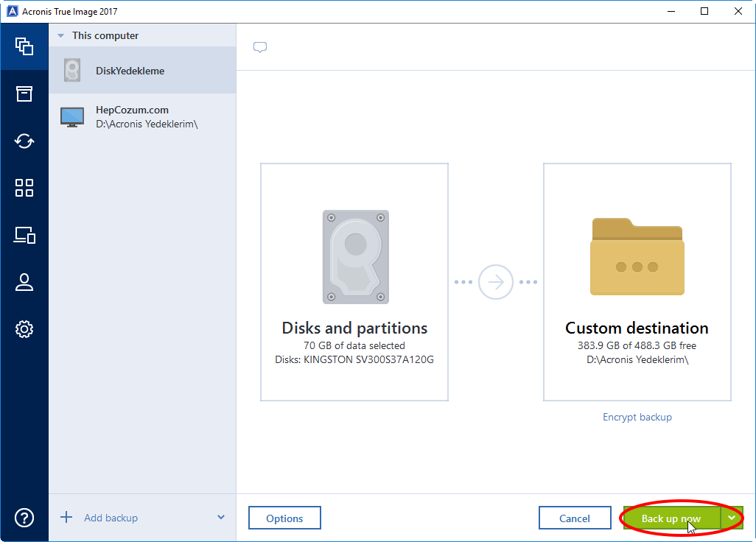The height and width of the screenshot is (542, 756).
Task: Open the Settings gear icon
Action: click(x=24, y=329)
